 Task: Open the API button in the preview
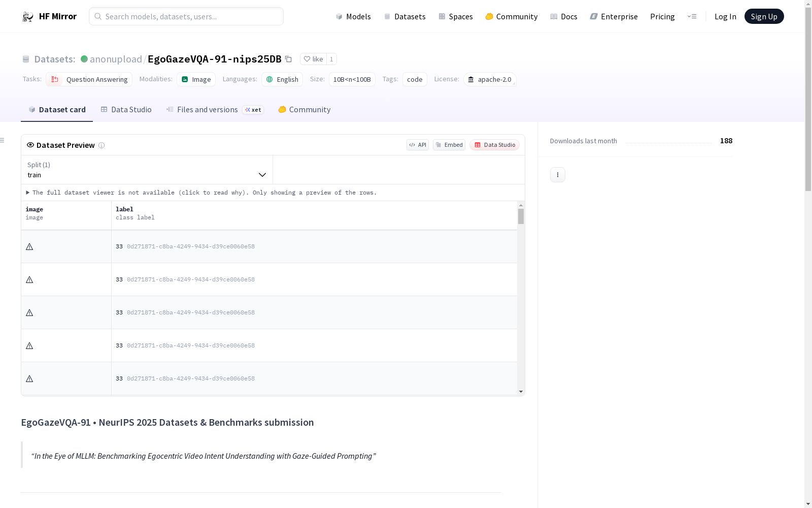tap(418, 145)
